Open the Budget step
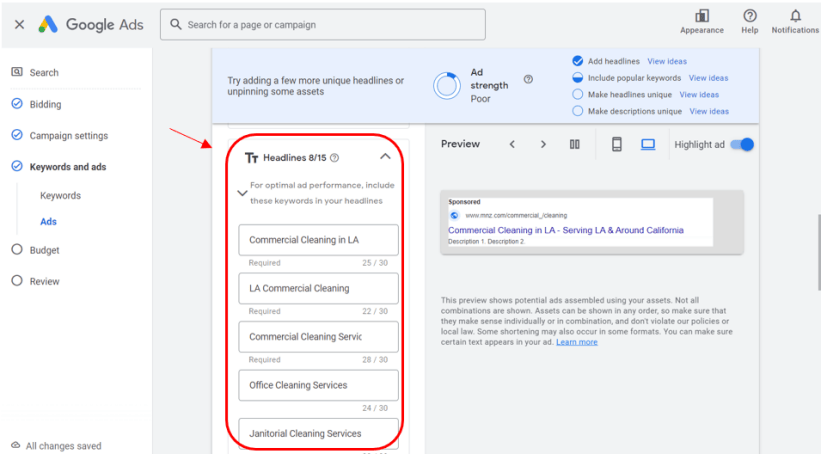This screenshot has height=454, width=821. (x=45, y=250)
